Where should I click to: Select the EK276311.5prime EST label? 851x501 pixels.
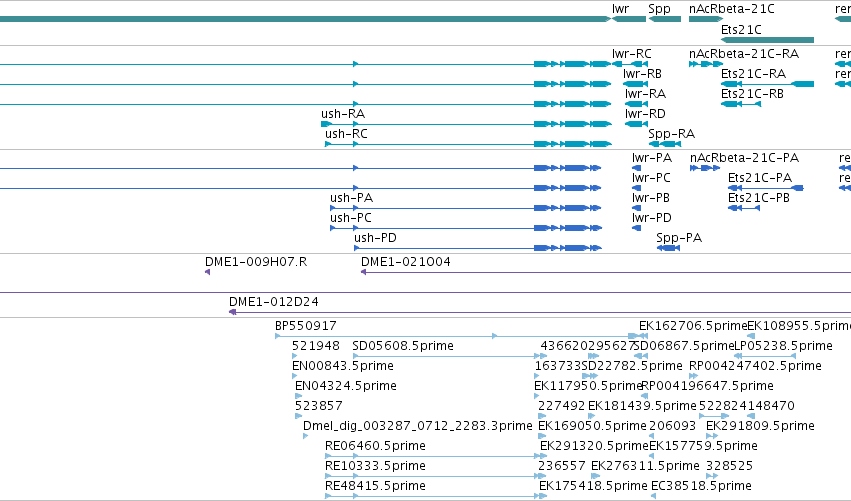pyautogui.click(x=645, y=466)
